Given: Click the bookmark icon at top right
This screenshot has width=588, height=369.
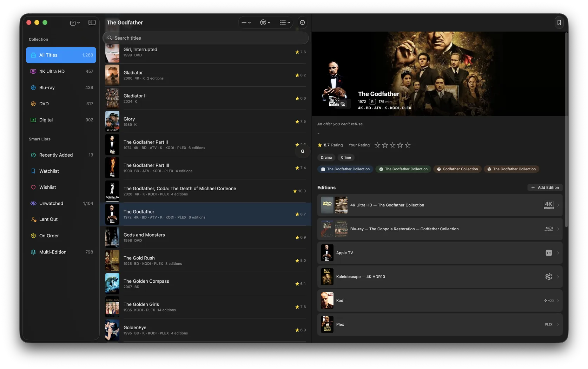Looking at the screenshot, I should tap(559, 22).
